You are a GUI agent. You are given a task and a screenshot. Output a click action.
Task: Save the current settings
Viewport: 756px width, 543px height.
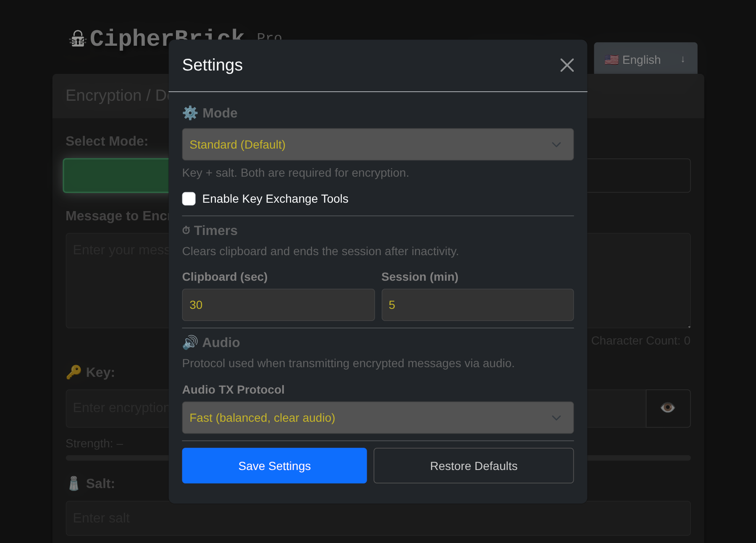274,465
